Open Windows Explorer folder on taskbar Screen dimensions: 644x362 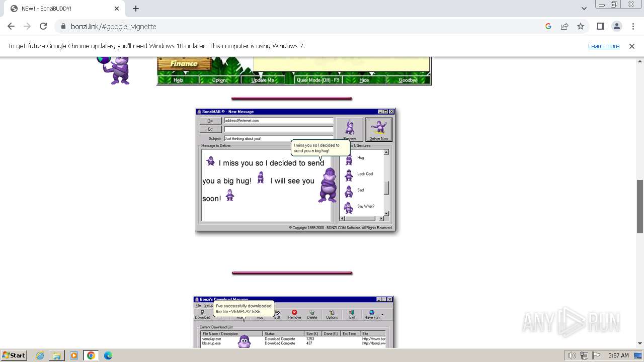click(x=57, y=355)
